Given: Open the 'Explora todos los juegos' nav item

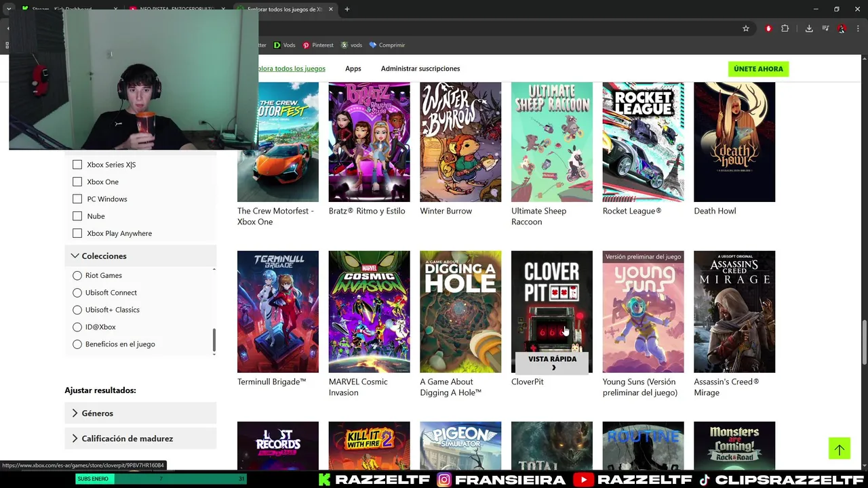Looking at the screenshot, I should (x=292, y=68).
